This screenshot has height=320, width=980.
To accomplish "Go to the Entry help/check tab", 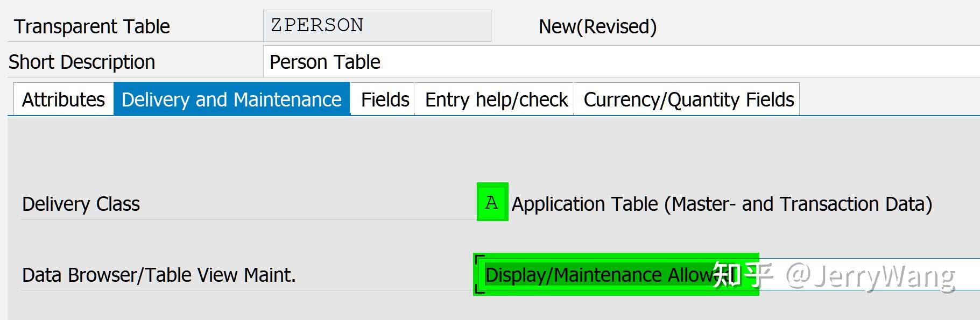I will click(496, 99).
